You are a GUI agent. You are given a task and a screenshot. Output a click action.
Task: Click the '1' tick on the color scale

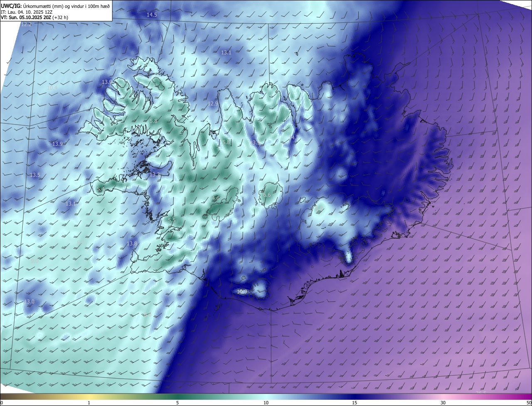tap(89, 403)
